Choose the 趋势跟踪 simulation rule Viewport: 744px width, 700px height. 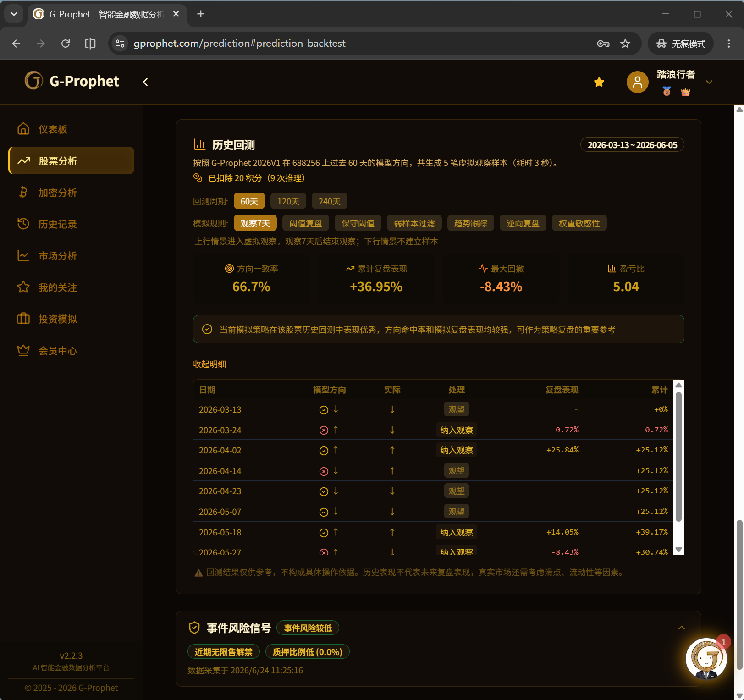471,223
